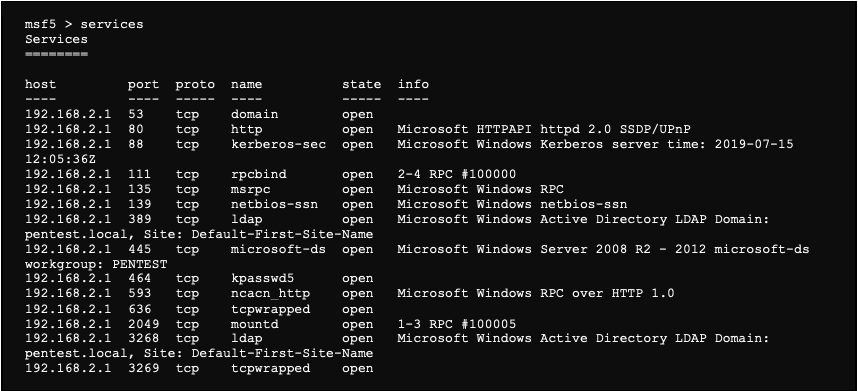This screenshot has height=391, width=858.
Task: Click the 'proto' column header
Action: coord(195,84)
